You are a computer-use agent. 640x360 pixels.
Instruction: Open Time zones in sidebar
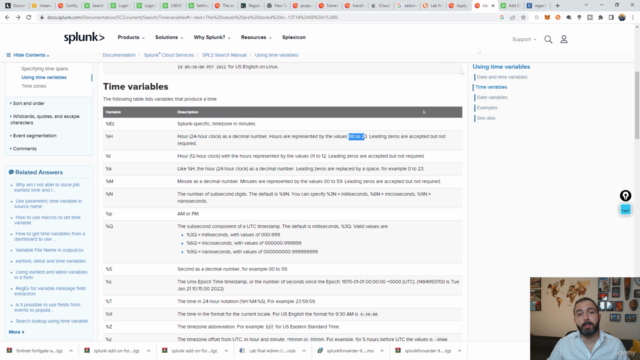coord(33,86)
